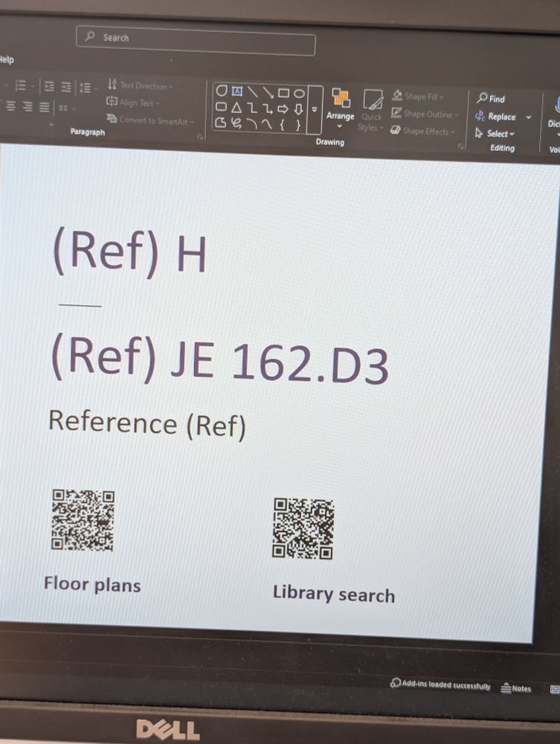Viewport: 560px width, 744px height.
Task: Select the Curve shape tool
Action: [x=268, y=124]
